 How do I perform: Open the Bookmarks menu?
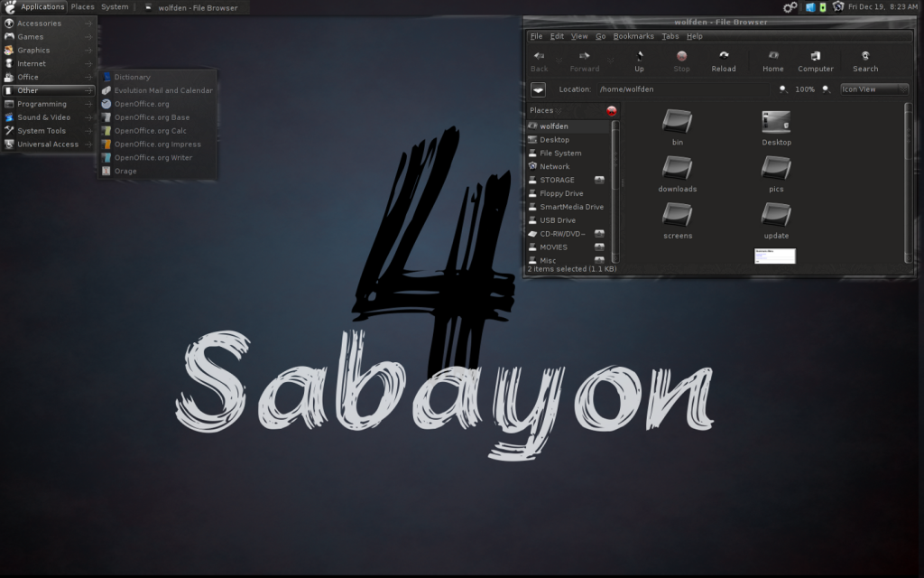(x=633, y=36)
